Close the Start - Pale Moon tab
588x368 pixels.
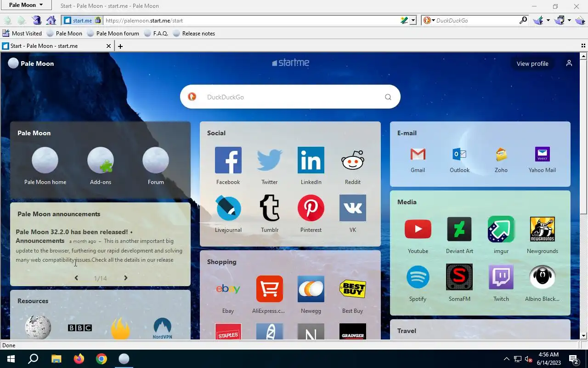(108, 46)
